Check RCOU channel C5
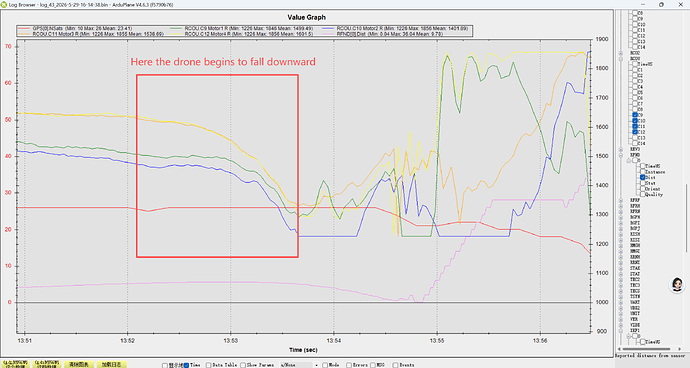Image resolution: width=690 pixels, height=368 pixels. [635, 92]
